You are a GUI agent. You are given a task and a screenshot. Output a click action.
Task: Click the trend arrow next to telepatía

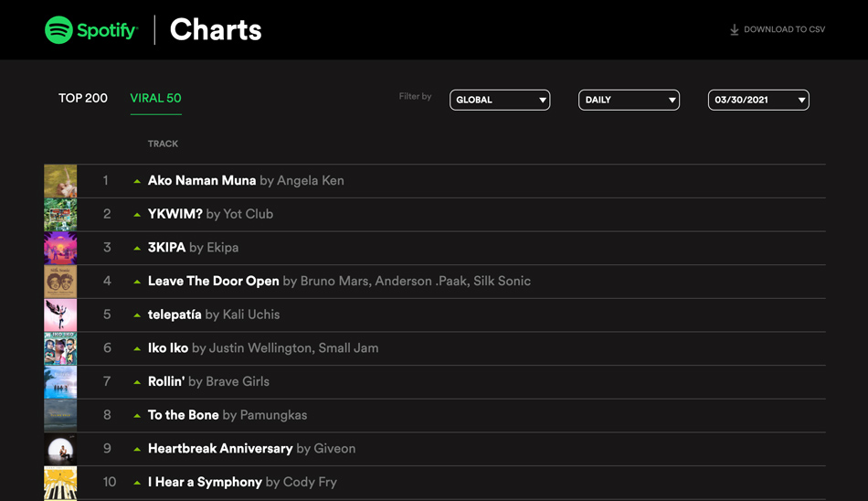click(137, 315)
